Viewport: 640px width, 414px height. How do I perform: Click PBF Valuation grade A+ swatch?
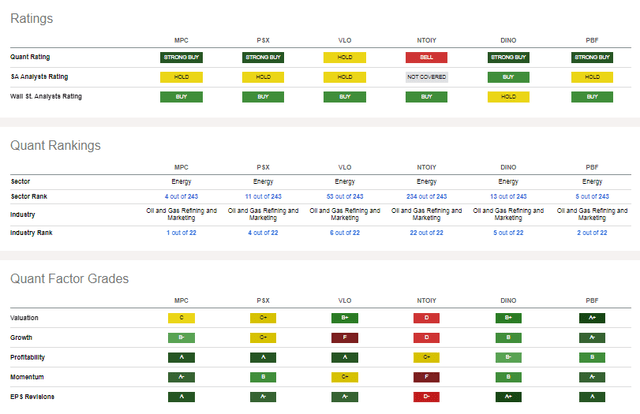[592, 318]
